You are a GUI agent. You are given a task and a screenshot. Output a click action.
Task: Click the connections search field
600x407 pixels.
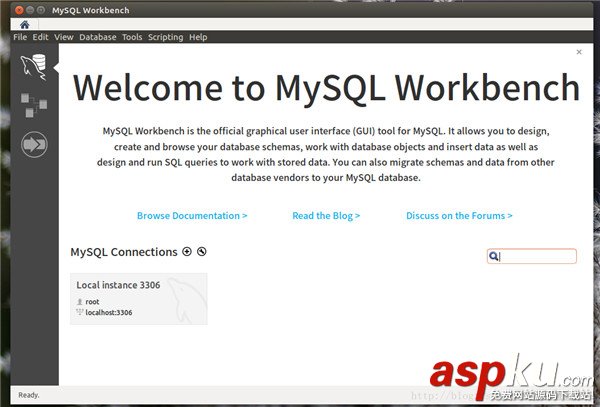[x=532, y=256]
